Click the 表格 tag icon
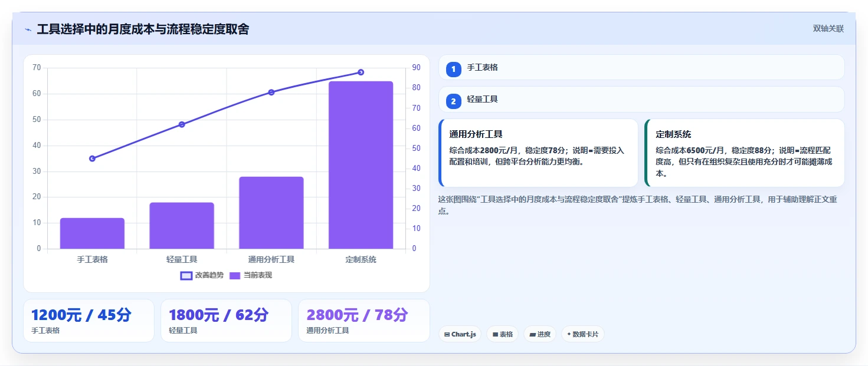 496,334
